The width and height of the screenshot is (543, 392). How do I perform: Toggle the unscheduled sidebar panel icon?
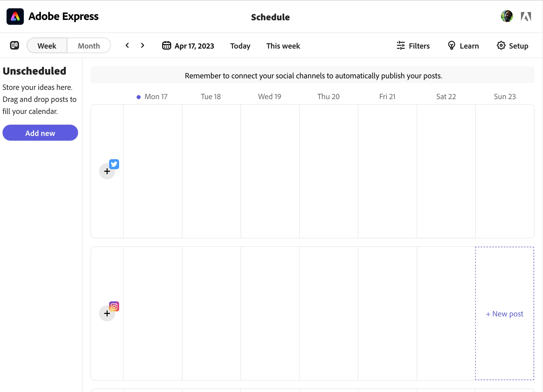15,46
